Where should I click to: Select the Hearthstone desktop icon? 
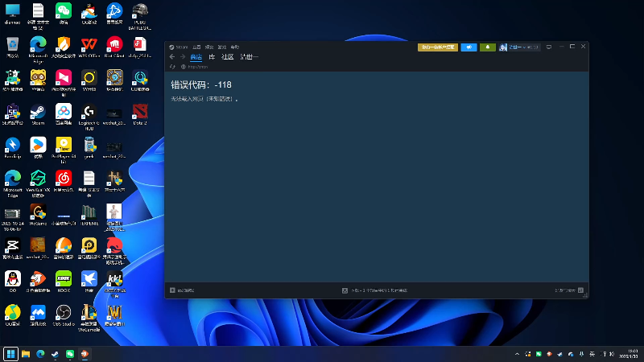coord(114,81)
